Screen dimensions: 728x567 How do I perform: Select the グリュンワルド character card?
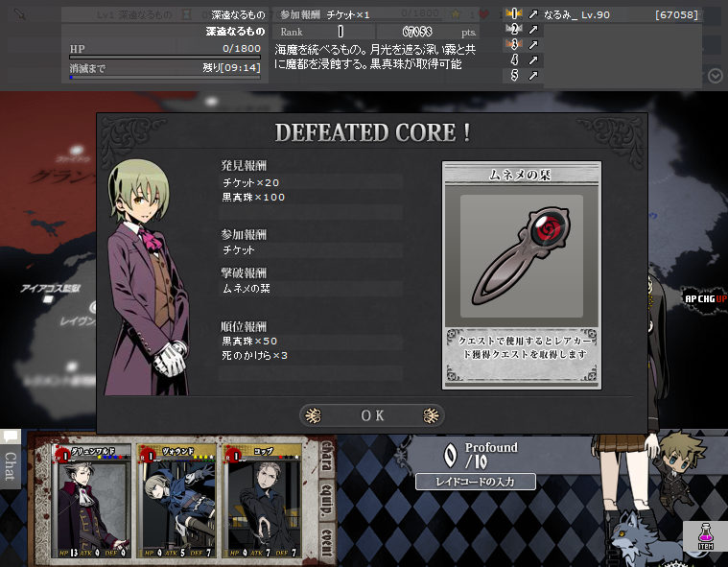[91, 501]
